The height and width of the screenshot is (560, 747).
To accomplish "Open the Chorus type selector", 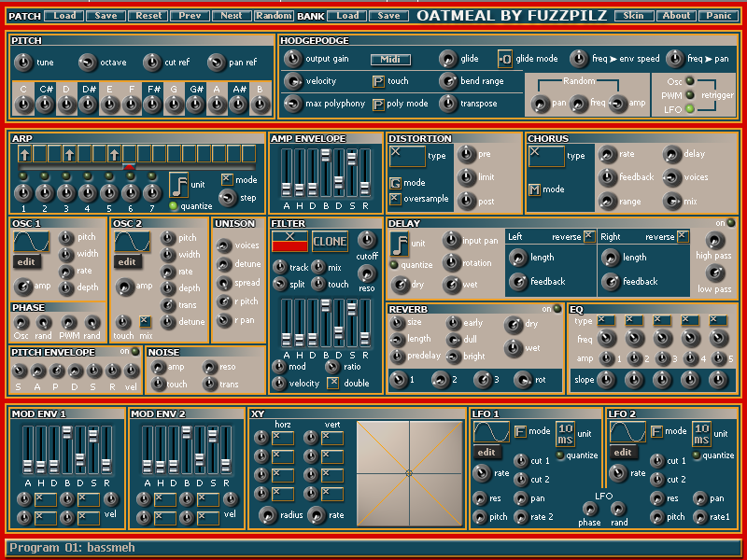I will coord(546,156).
